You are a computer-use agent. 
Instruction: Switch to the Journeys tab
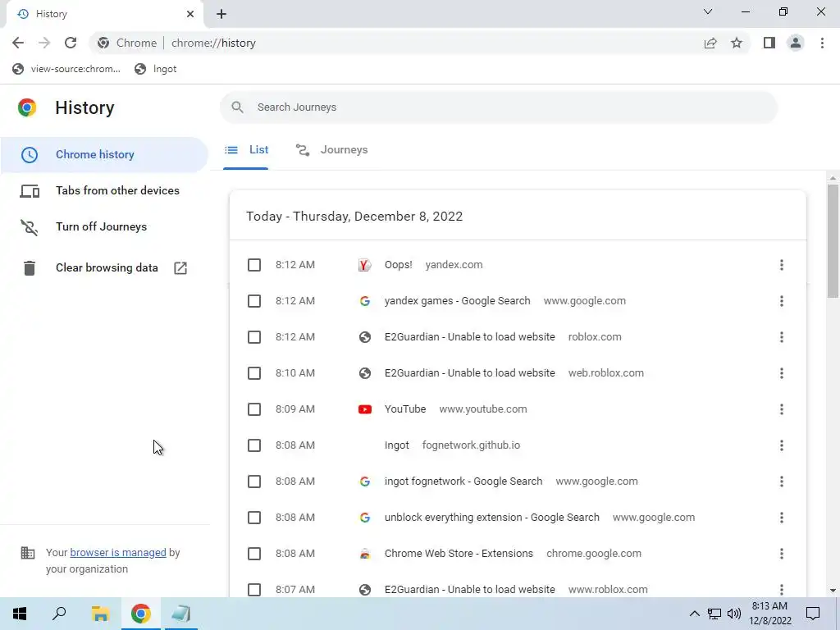[x=331, y=150]
